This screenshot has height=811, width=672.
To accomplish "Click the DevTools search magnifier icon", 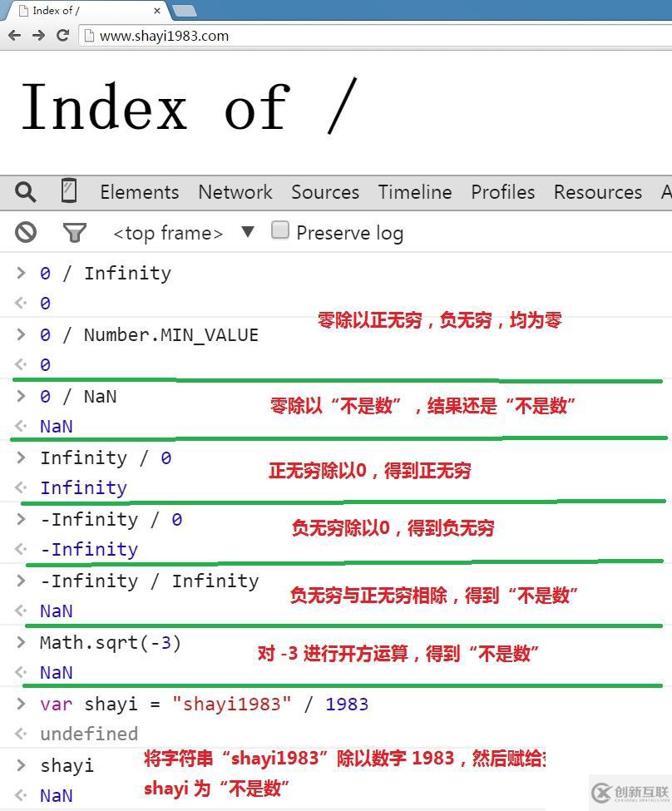I will (x=25, y=192).
